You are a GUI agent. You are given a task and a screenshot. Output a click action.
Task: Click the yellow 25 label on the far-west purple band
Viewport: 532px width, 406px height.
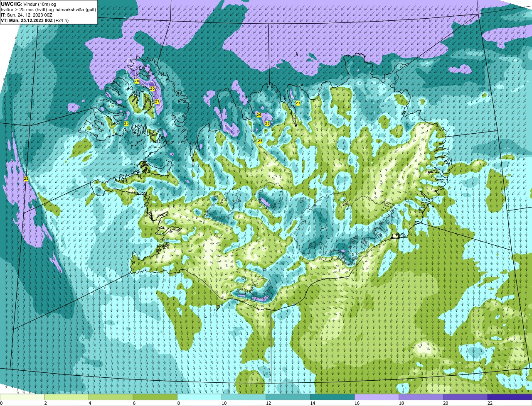pyautogui.click(x=26, y=179)
